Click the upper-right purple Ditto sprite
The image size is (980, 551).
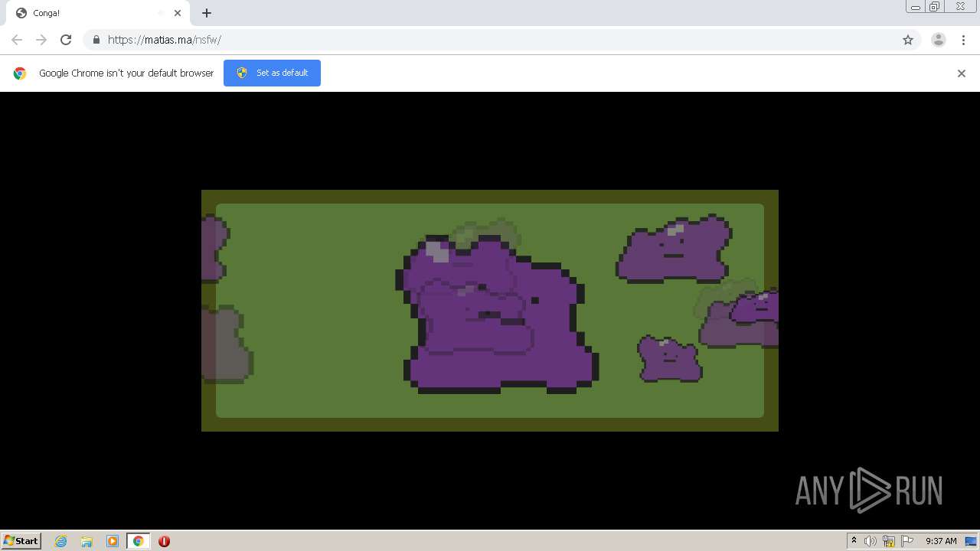coord(674,249)
